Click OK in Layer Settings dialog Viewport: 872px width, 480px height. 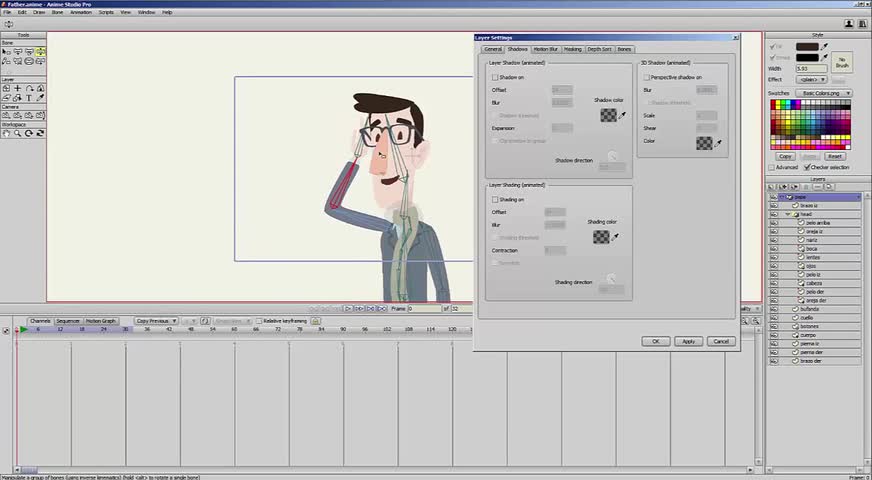tap(656, 342)
